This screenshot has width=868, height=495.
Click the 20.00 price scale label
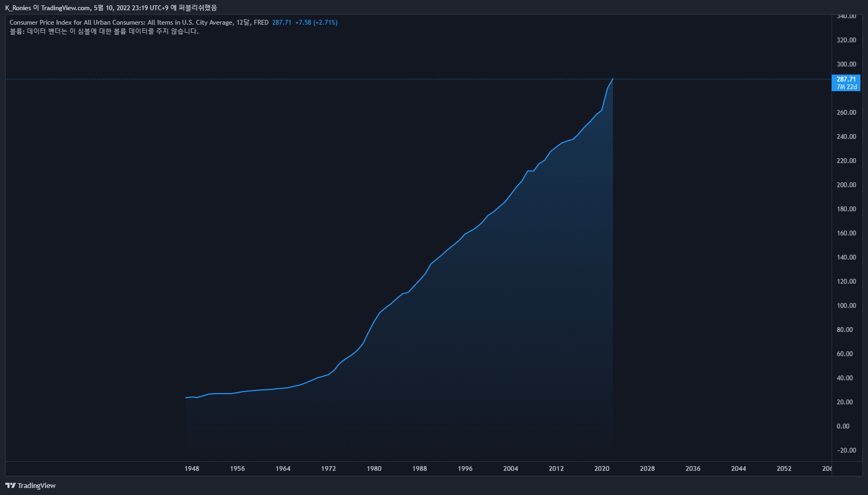point(845,402)
